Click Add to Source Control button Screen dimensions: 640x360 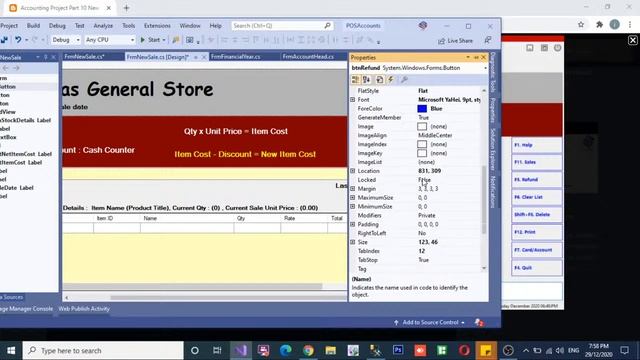point(429,322)
